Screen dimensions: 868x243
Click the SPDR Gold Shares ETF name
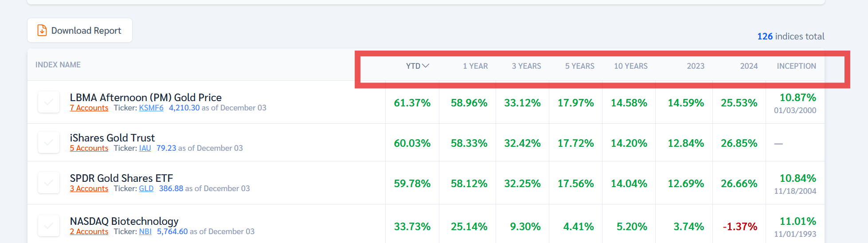(x=121, y=178)
